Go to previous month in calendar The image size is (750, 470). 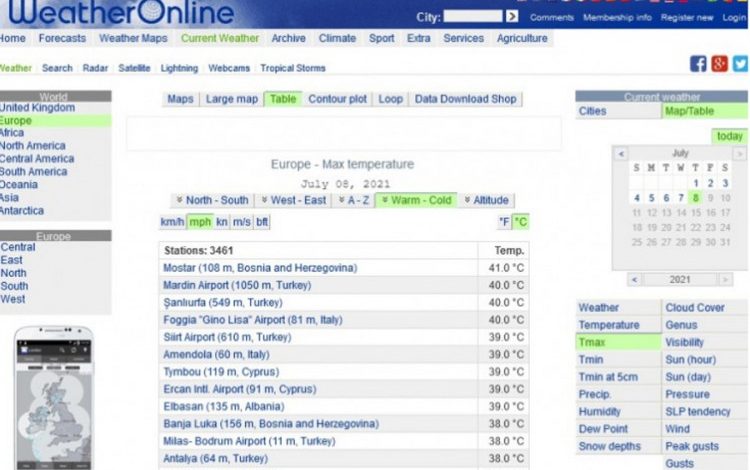pyautogui.click(x=621, y=154)
